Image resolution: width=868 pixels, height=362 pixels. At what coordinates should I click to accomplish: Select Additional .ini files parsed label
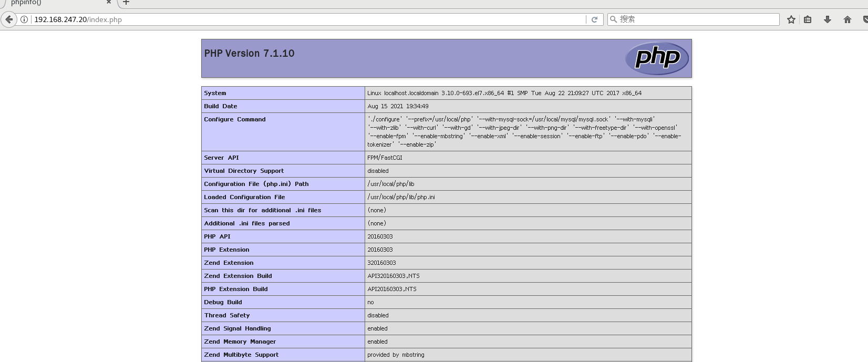click(x=247, y=223)
